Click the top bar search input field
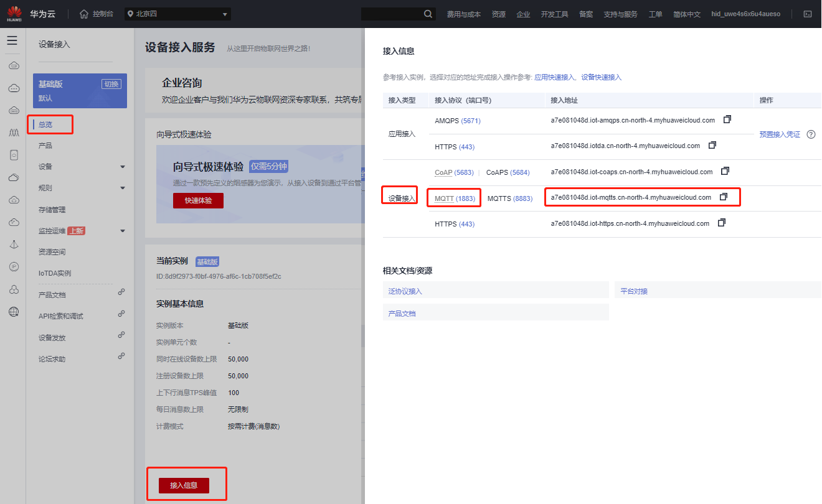 tap(391, 14)
